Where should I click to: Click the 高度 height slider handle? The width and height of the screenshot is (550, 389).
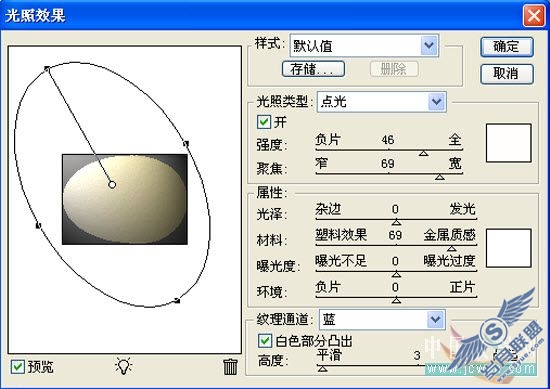pyautogui.click(x=322, y=369)
